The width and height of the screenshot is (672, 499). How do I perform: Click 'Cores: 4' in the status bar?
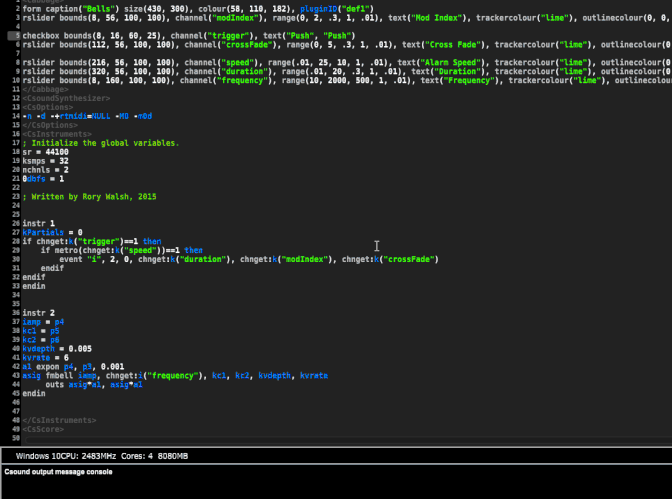pos(137,456)
